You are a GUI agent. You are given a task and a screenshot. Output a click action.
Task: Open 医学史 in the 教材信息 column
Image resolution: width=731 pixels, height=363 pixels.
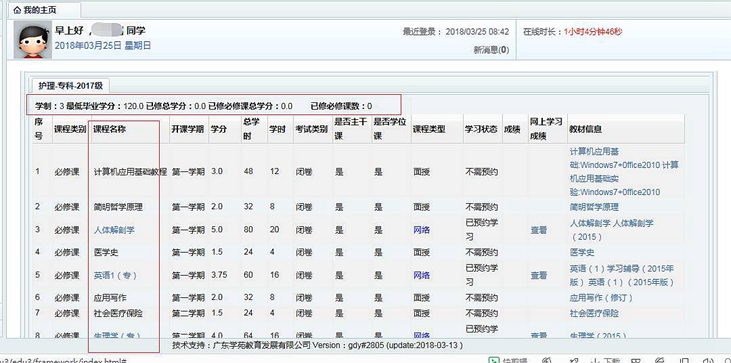pos(582,253)
